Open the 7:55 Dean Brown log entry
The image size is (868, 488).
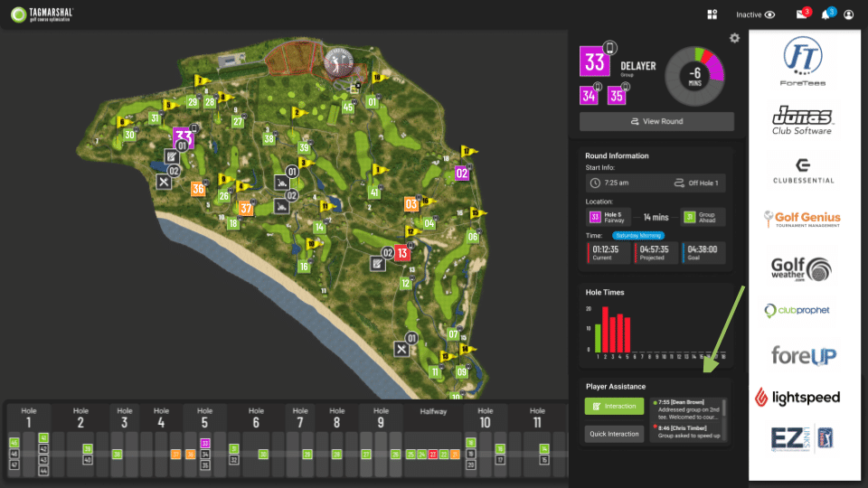pos(686,410)
